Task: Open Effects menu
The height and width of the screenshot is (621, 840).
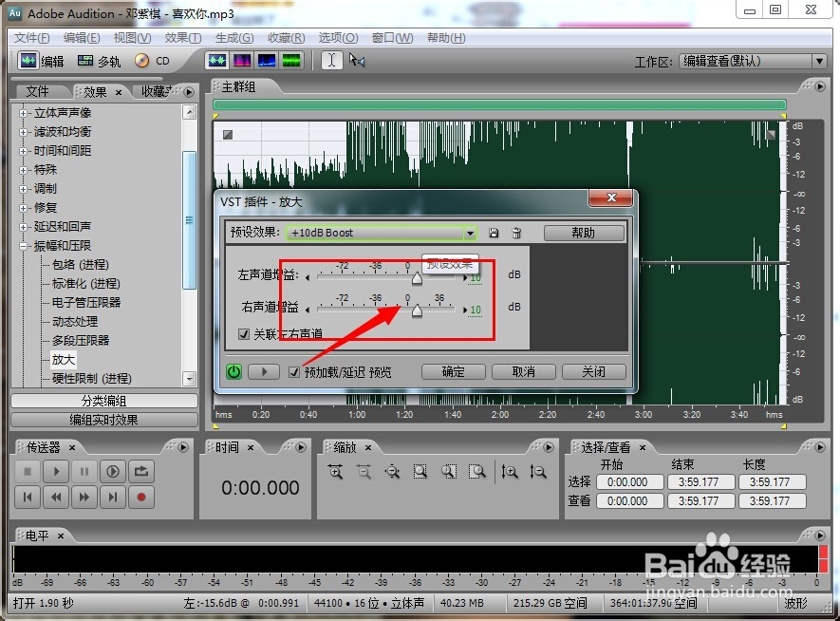Action: coord(182,38)
